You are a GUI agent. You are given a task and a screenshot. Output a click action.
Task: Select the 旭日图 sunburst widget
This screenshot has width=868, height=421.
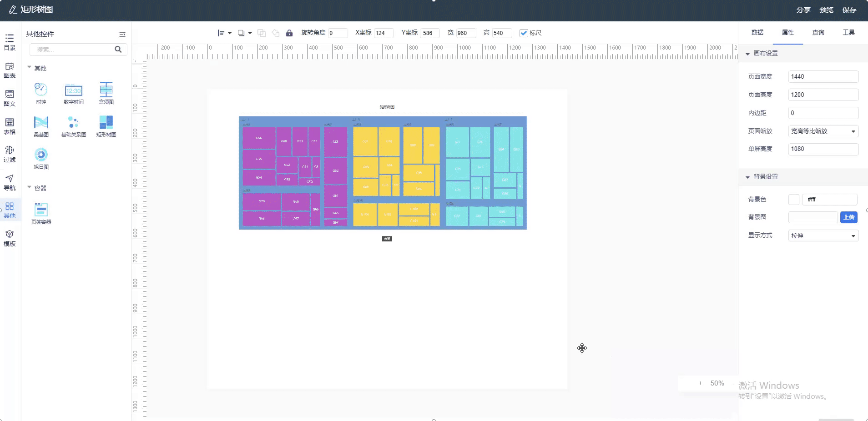pyautogui.click(x=41, y=158)
